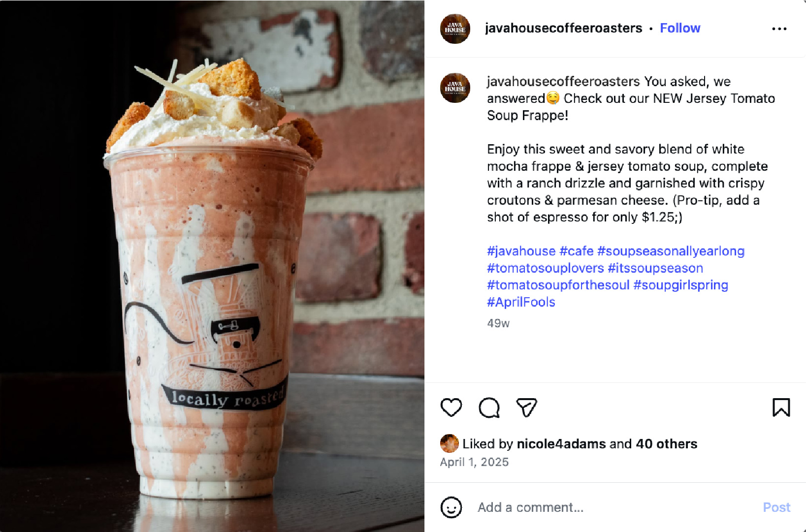Open the #soupgirlspring hashtag

(680, 285)
